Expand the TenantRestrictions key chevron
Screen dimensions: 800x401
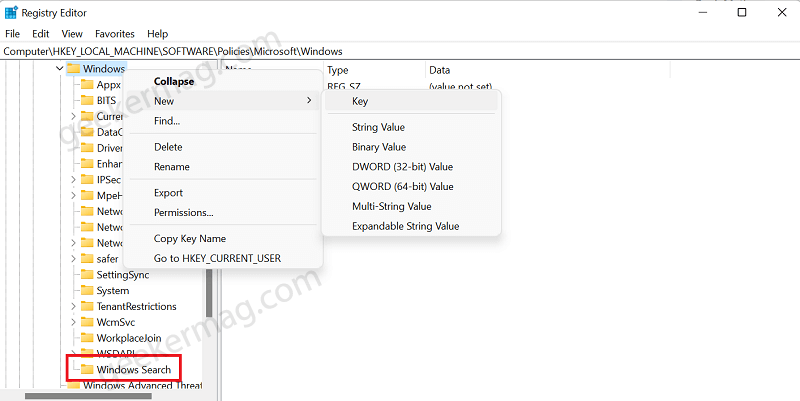coord(73,306)
